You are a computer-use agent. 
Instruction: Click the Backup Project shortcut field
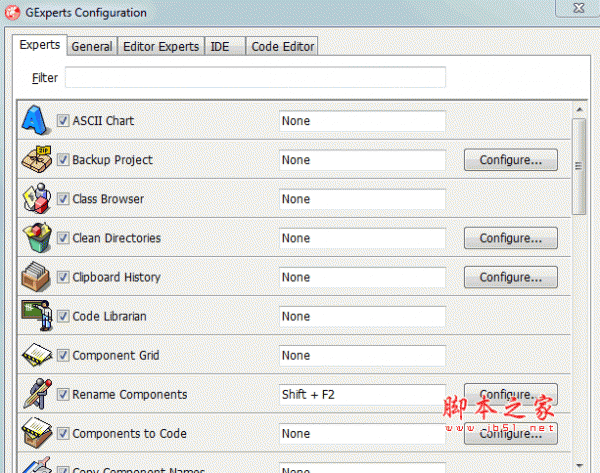point(362,160)
